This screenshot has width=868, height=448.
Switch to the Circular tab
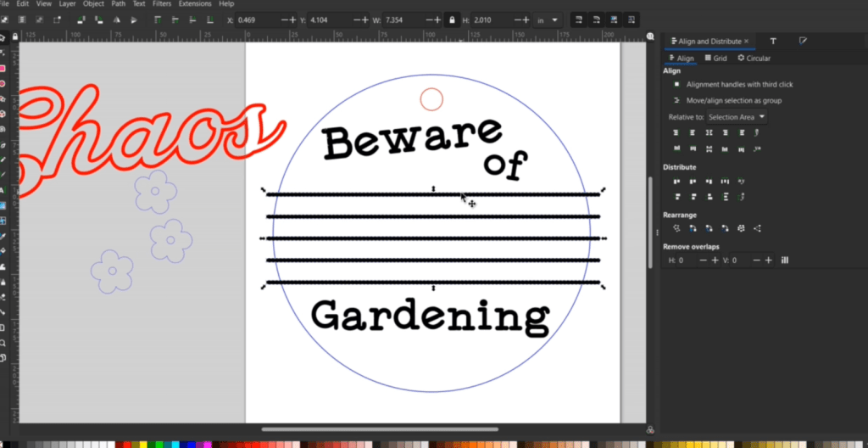[x=754, y=59]
